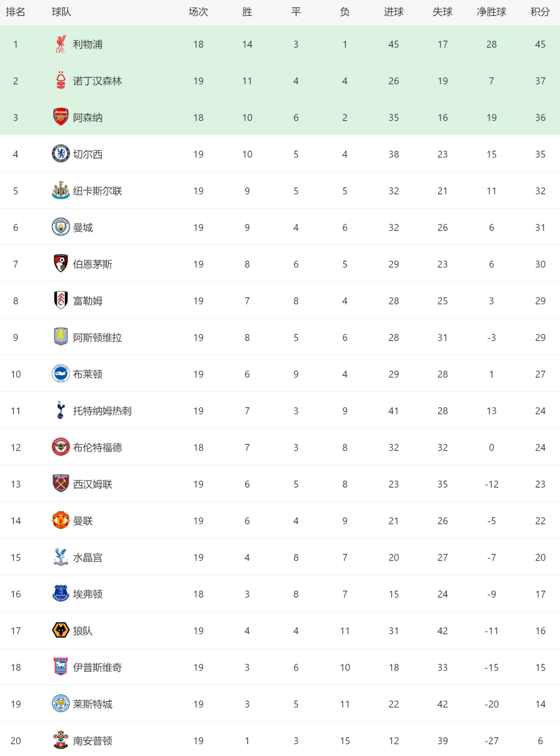The image size is (560, 756).
Task: Click the 进球 column header
Action: [x=394, y=12]
